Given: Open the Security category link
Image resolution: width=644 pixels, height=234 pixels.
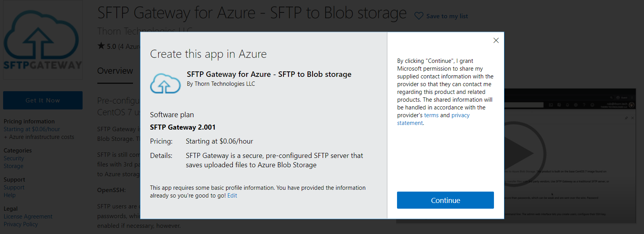Looking at the screenshot, I should 14,158.
